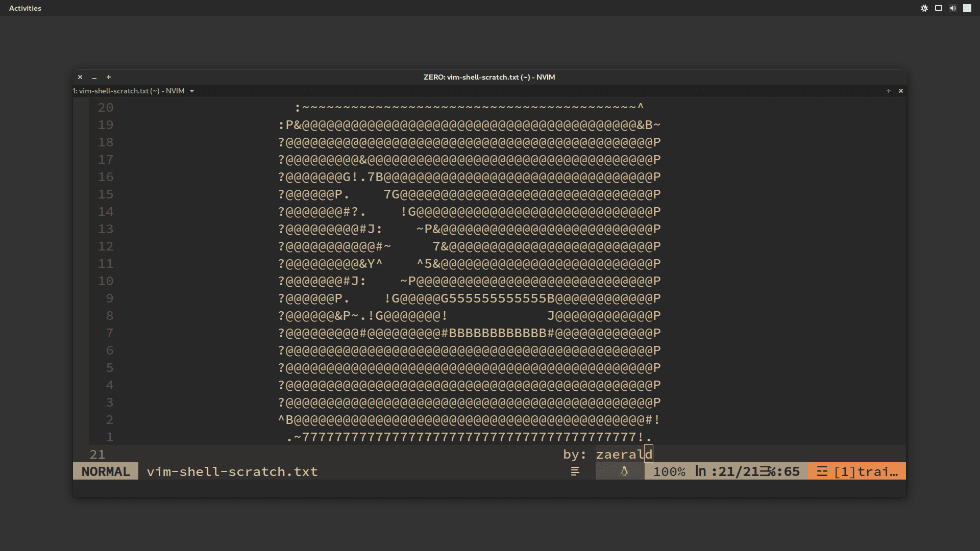
Task: Click the filename in the statusline
Action: coord(232,471)
